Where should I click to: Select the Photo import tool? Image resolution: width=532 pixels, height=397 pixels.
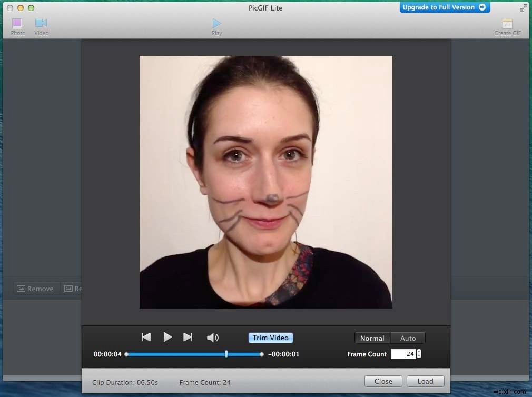pos(17,25)
